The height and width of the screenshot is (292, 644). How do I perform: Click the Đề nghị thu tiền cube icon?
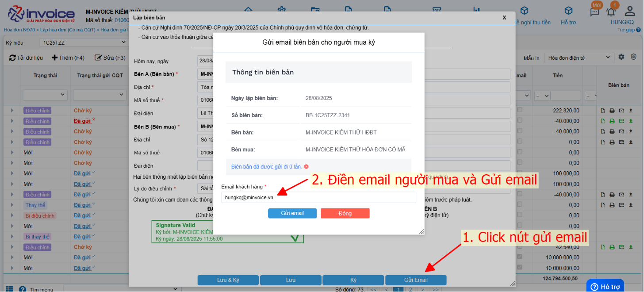(x=525, y=11)
